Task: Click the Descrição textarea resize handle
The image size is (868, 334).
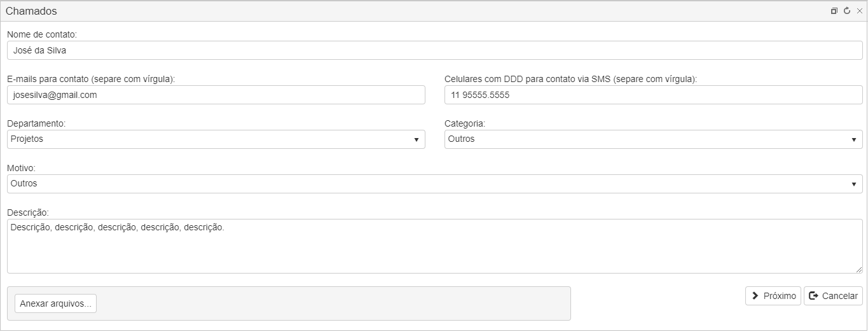Action: [x=858, y=269]
